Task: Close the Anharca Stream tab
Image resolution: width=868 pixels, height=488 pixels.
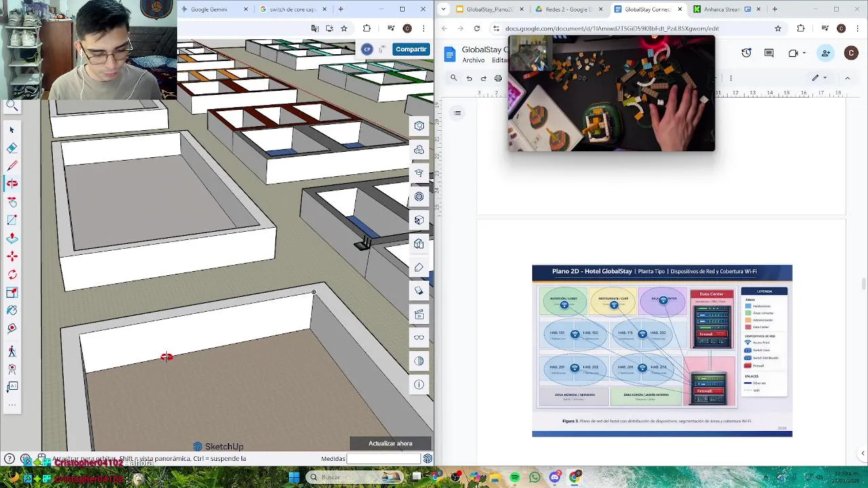Action: coord(758,9)
